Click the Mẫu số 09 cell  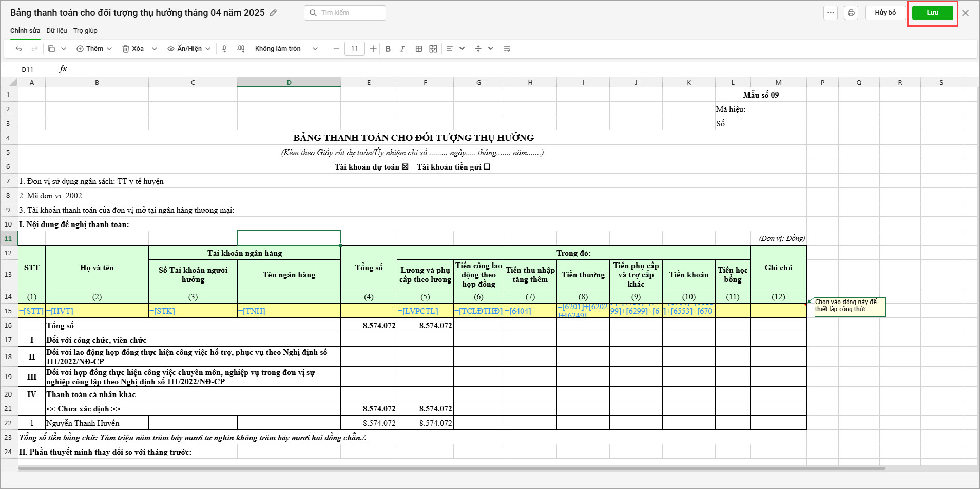(761, 95)
